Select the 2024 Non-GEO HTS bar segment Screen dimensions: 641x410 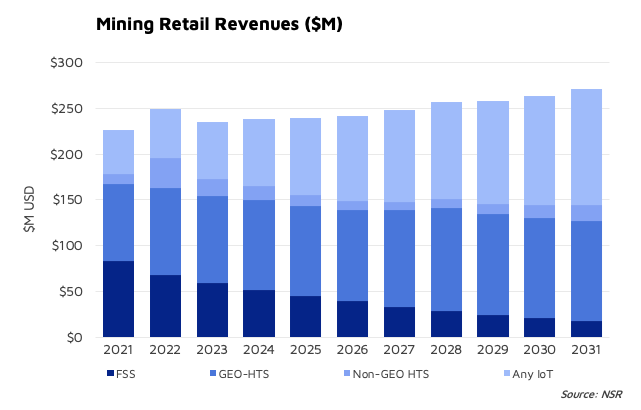point(259,193)
